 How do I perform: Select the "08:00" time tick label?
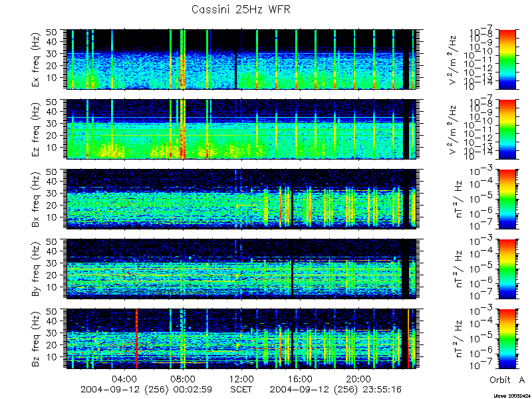pos(184,378)
